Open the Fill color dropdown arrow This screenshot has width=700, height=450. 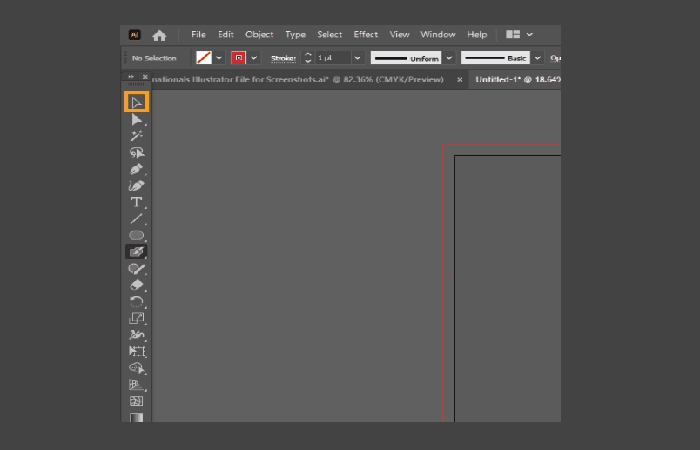(219, 58)
